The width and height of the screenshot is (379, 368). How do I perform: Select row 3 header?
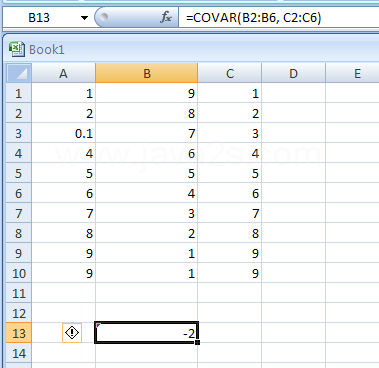coord(19,133)
